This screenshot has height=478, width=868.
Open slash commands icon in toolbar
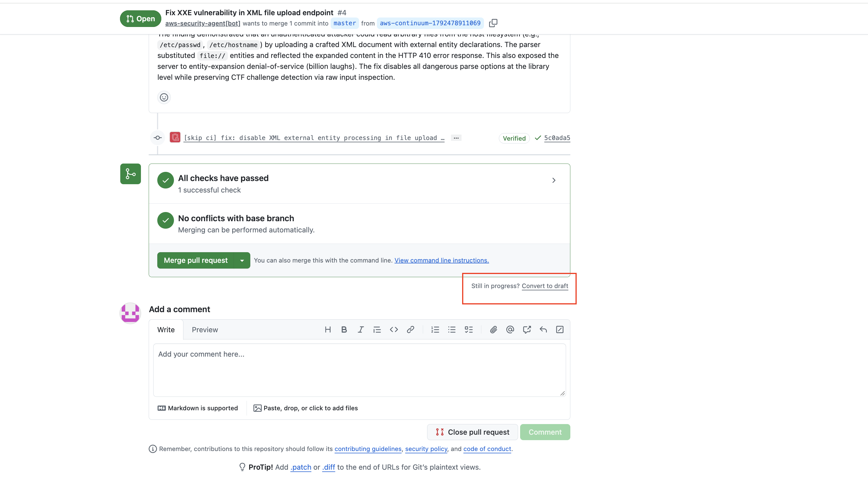560,329
